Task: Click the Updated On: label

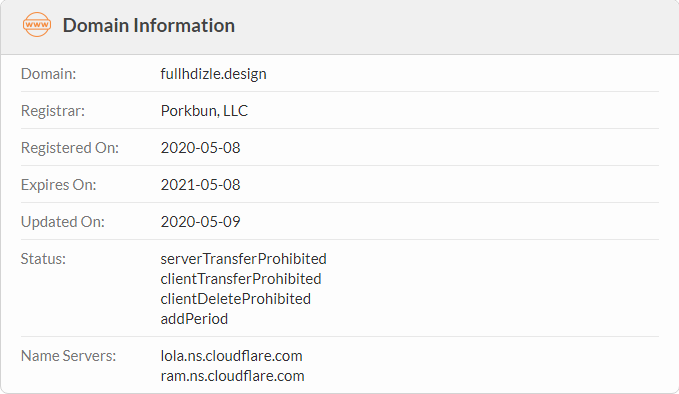Action: click(63, 222)
